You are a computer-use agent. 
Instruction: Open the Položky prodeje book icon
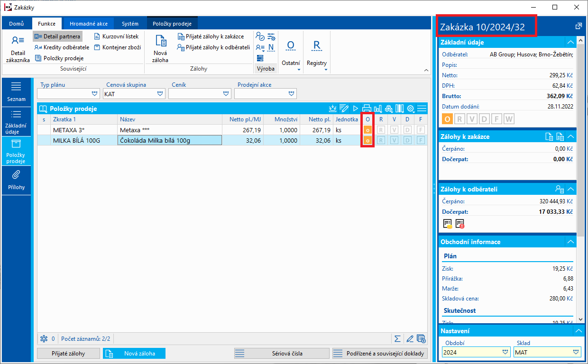[x=44, y=109]
